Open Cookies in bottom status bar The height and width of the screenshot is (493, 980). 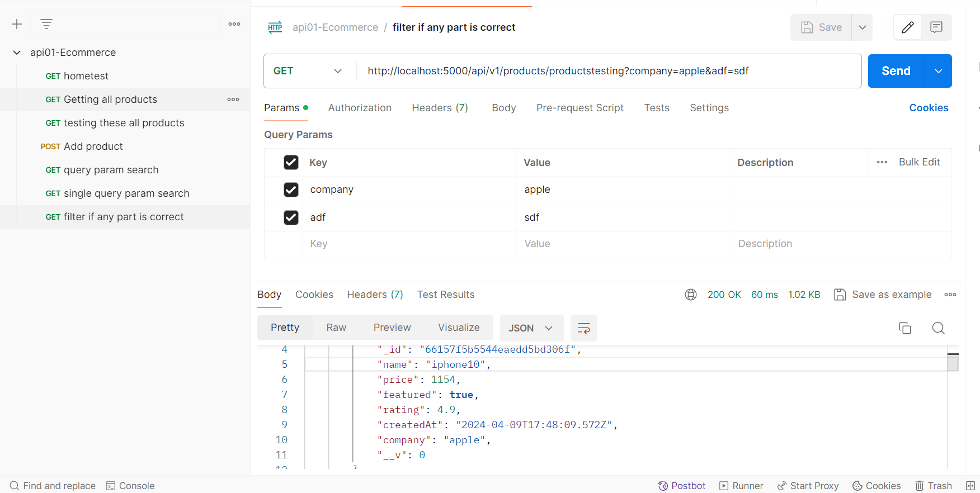click(877, 486)
